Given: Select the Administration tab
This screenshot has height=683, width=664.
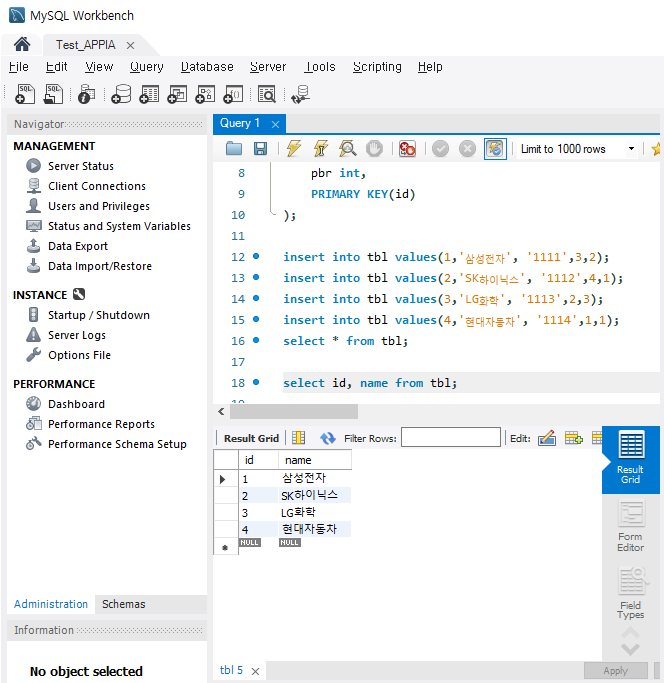Looking at the screenshot, I should tap(51, 604).
